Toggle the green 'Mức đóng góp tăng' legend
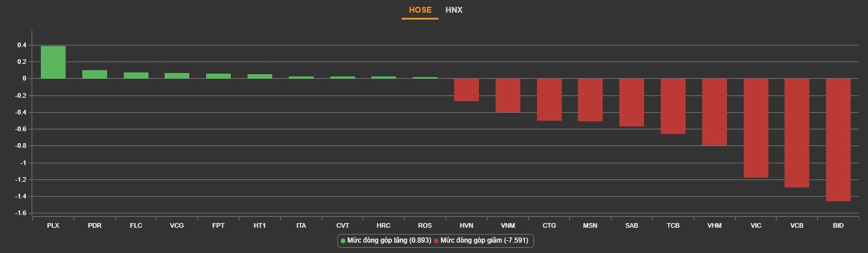Screen dimensions: 868x253 [386, 241]
